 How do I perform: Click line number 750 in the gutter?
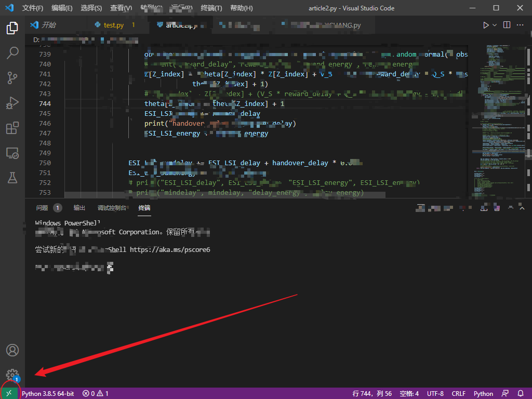pyautogui.click(x=45, y=163)
